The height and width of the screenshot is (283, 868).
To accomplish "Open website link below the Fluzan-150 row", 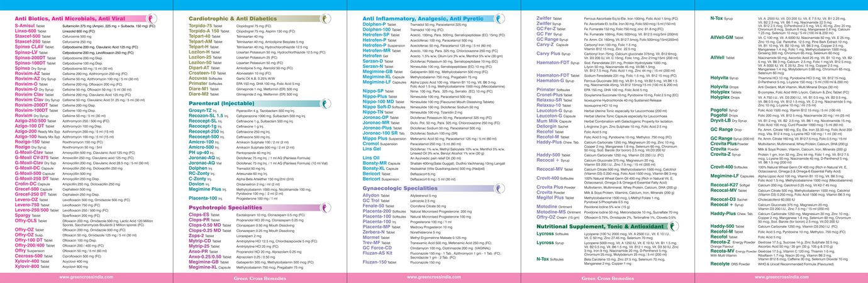I will click(433, 277).
